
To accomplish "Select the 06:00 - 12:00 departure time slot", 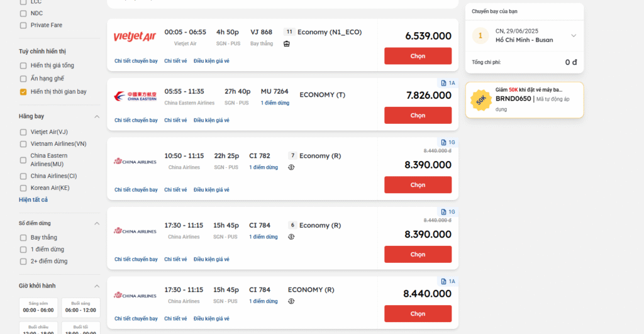I will (x=81, y=308).
